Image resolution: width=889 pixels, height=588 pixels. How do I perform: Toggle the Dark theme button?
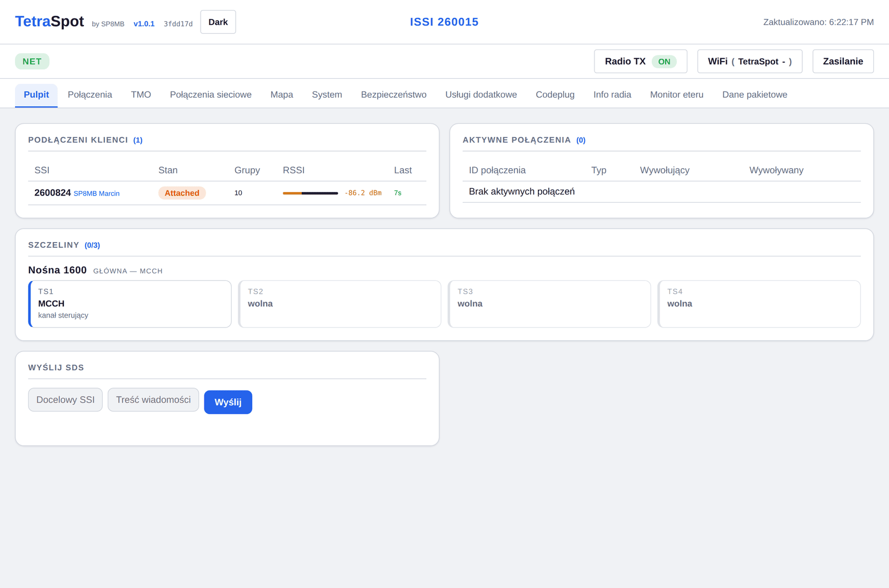(x=218, y=22)
